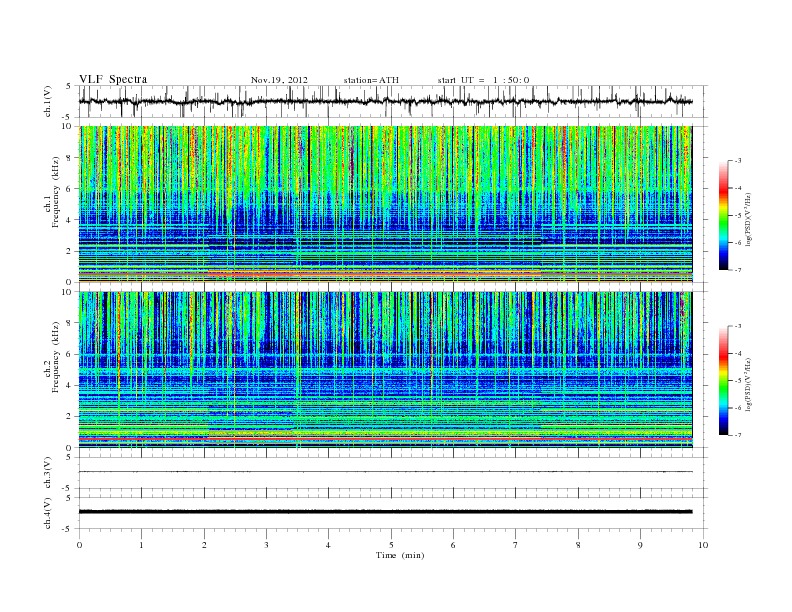Select the "ch.4(V)" axis label

(x=48, y=513)
